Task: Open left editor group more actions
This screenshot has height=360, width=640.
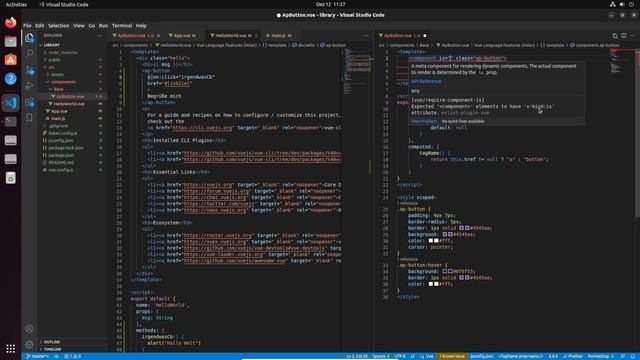Action: [x=366, y=36]
